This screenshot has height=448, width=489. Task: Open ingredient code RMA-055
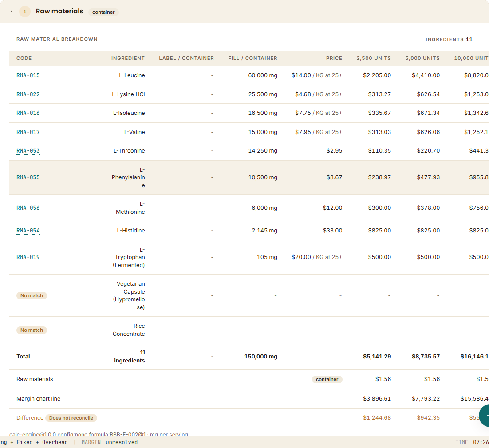point(28,177)
